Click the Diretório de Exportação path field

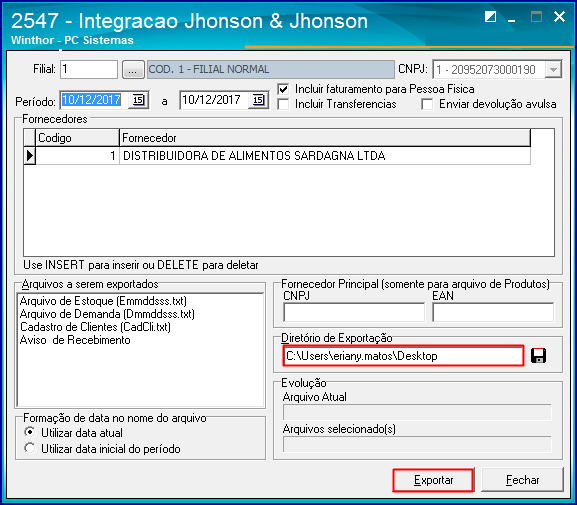pyautogui.click(x=403, y=356)
